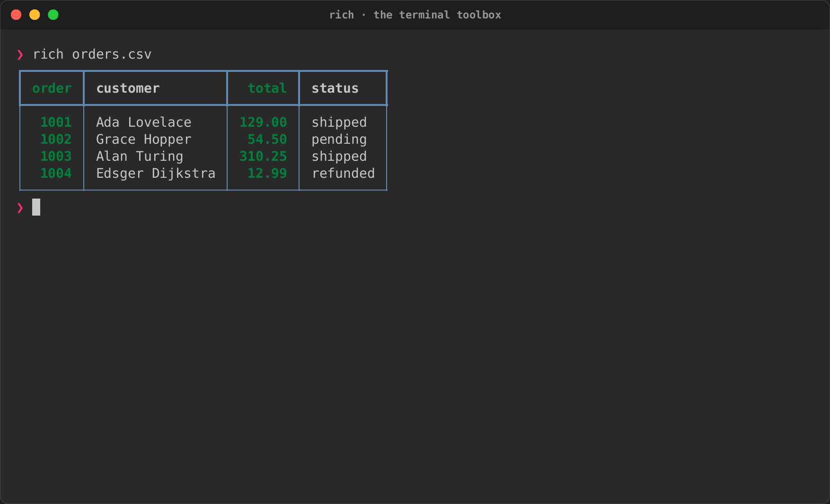Click order number 1001
The height and width of the screenshot is (504, 830).
point(56,122)
